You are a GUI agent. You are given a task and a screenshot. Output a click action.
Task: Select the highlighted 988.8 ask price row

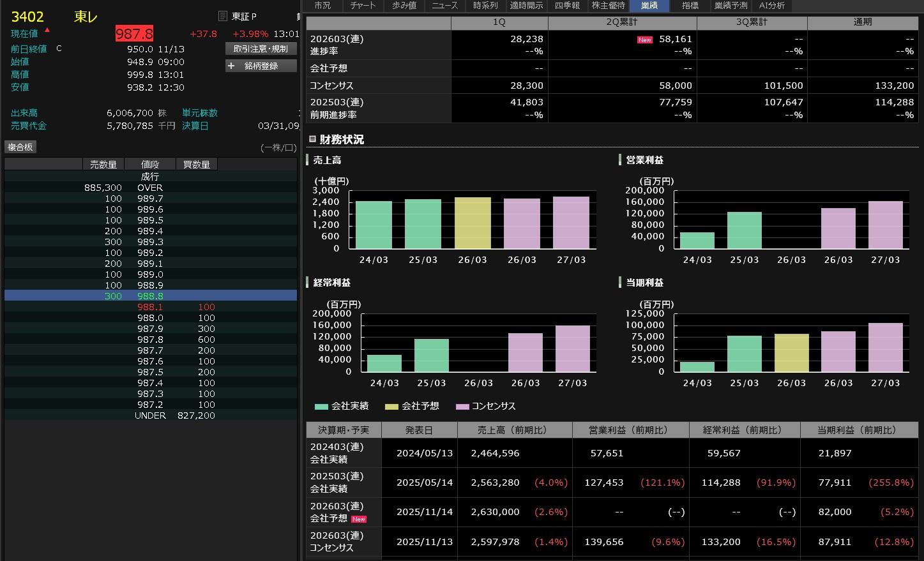tap(150, 296)
